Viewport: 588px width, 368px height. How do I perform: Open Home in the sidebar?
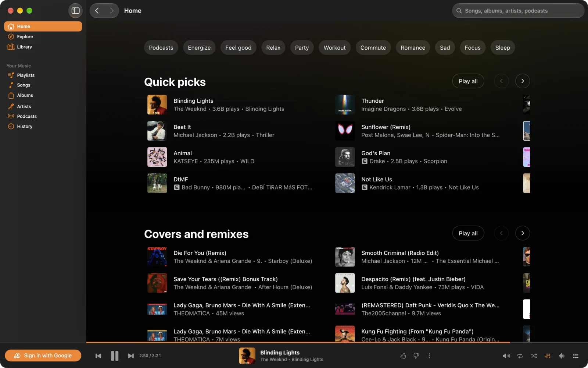43,26
